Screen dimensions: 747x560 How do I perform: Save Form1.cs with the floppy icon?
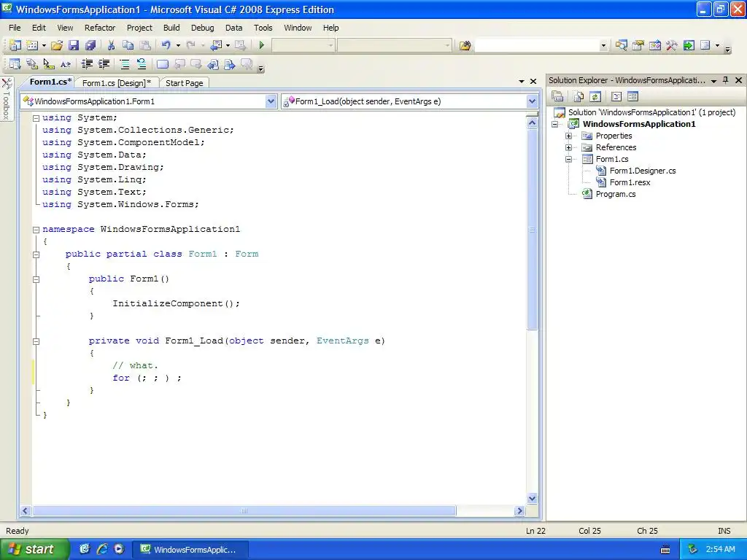(x=74, y=45)
